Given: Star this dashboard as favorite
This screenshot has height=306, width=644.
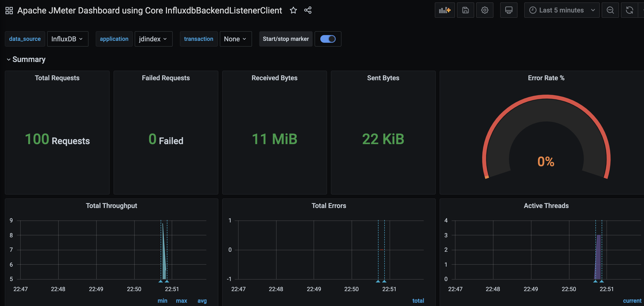Looking at the screenshot, I should pos(293,10).
